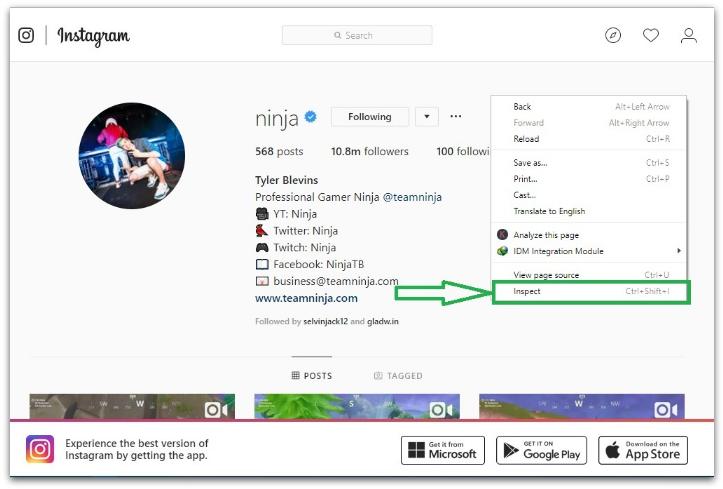Open the Instagram wordmark home link
This screenshot has width=723, height=489.
93,36
